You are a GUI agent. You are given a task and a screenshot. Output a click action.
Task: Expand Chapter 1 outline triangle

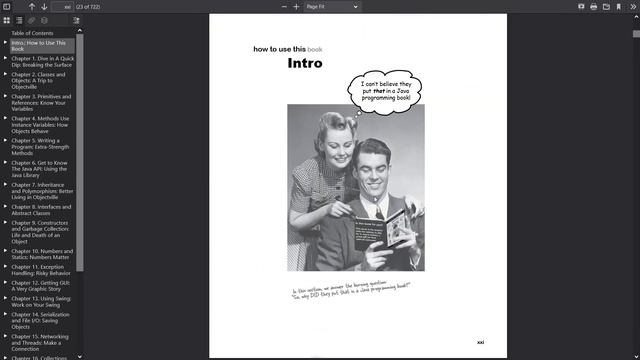pyautogui.click(x=5, y=58)
